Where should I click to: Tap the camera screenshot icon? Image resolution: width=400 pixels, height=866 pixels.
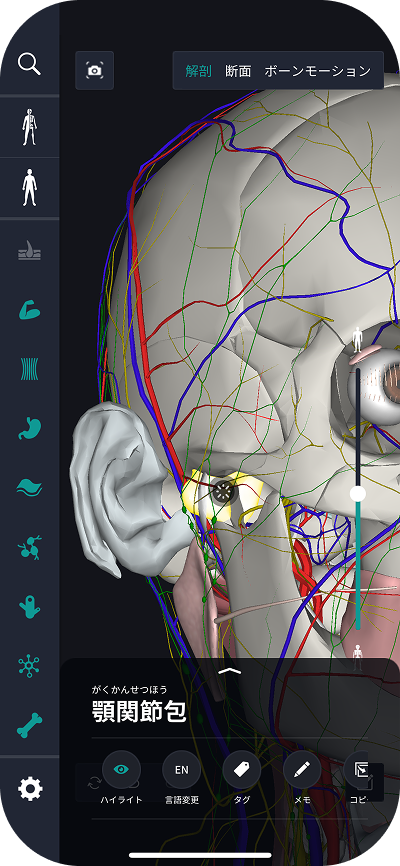[x=94, y=70]
